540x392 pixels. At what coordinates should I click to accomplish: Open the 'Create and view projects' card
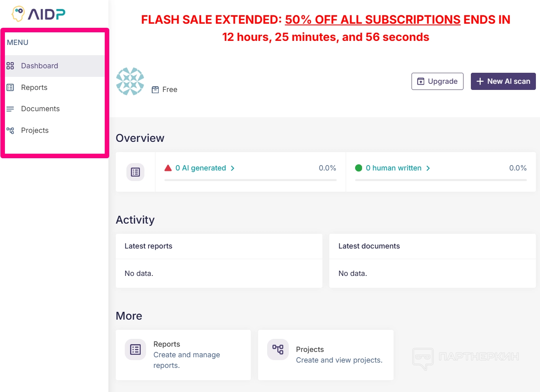tap(326, 355)
